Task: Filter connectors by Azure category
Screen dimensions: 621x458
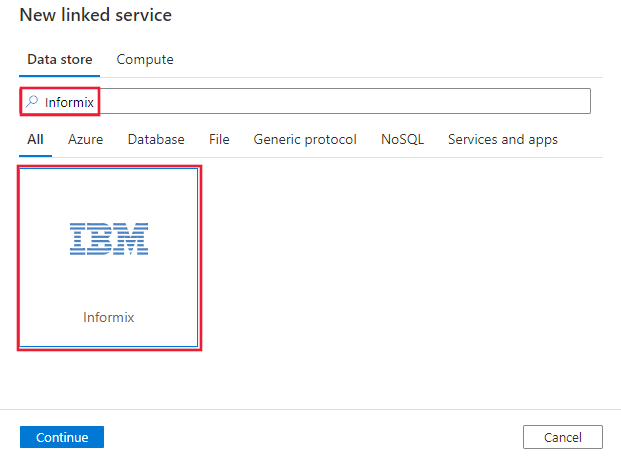Action: coord(85,139)
